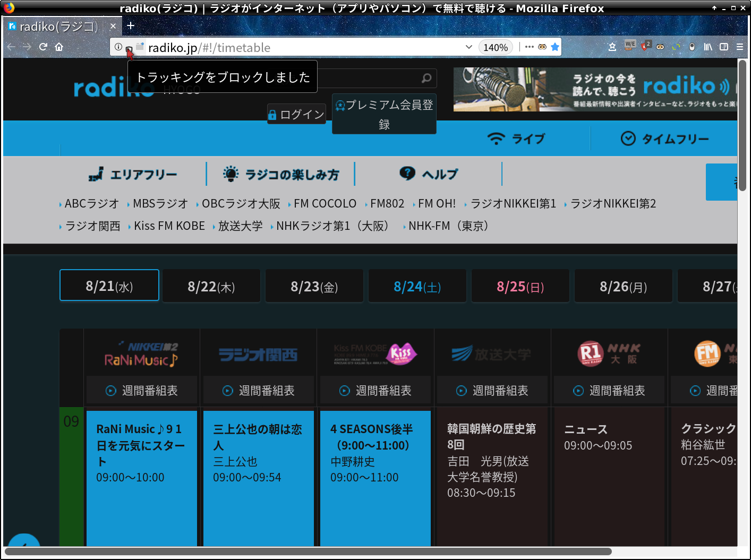Close the radiko tab
Image resolution: width=751 pixels, height=560 pixels.
(113, 26)
